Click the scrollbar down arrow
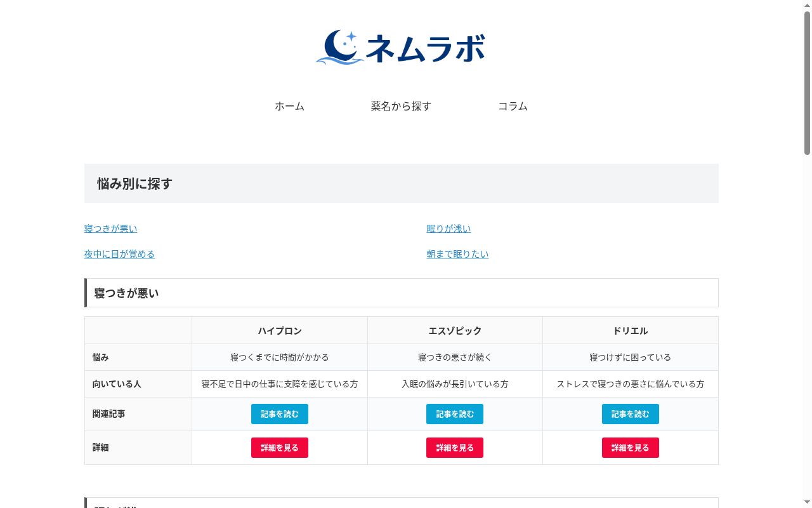Screen dimensions: 812x508 point(807,503)
